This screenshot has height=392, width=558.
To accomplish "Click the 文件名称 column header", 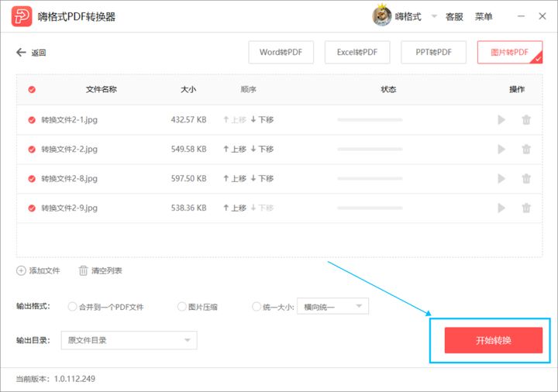I will pos(101,89).
